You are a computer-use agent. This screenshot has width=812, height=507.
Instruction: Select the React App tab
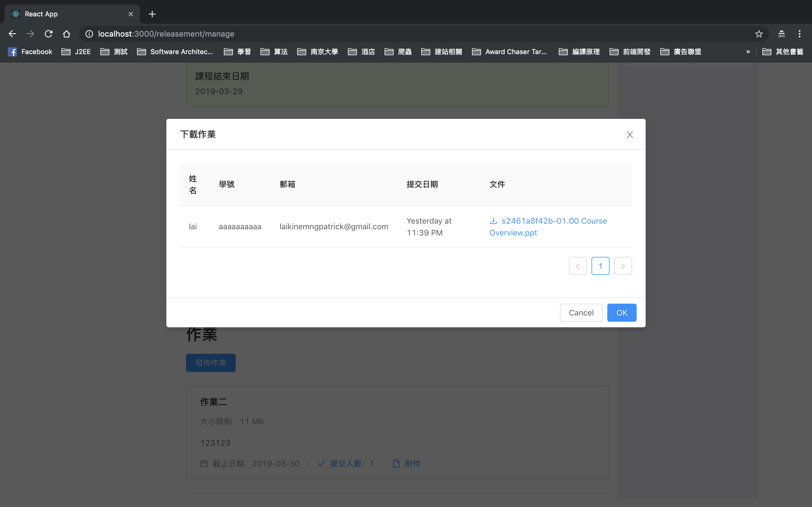pyautogui.click(x=67, y=14)
